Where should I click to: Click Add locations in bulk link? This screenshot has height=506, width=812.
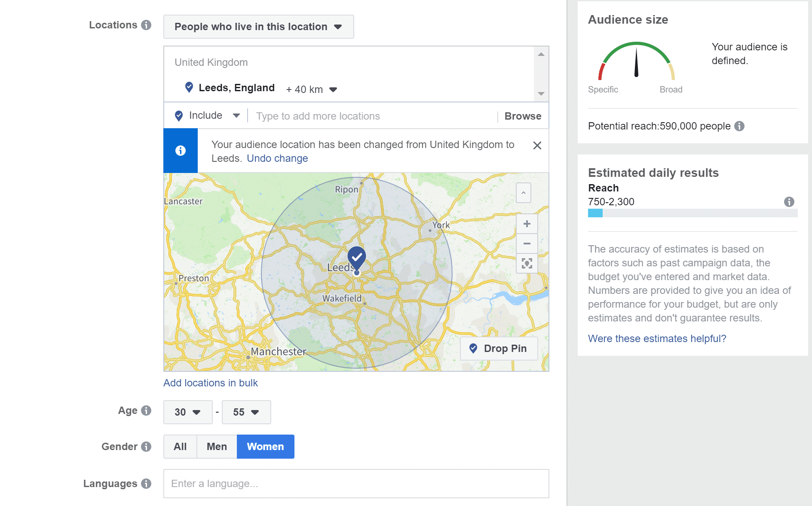pyautogui.click(x=211, y=383)
